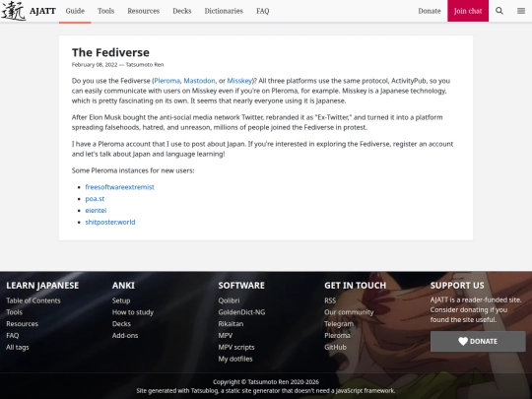Open the shitposter.world instance link
Image resolution: width=532 pixels, height=399 pixels.
110,222
